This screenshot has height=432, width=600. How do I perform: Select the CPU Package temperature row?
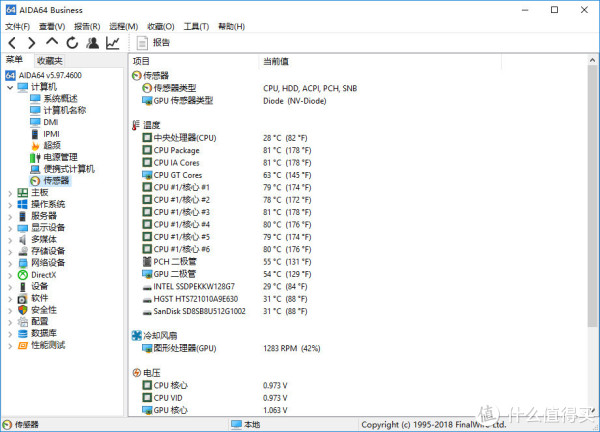click(x=227, y=150)
